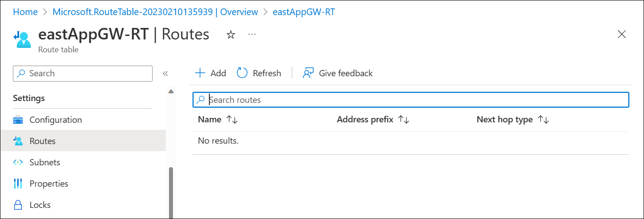This screenshot has height=219, width=644.
Task: Favorite the route table with star icon
Action: (231, 35)
